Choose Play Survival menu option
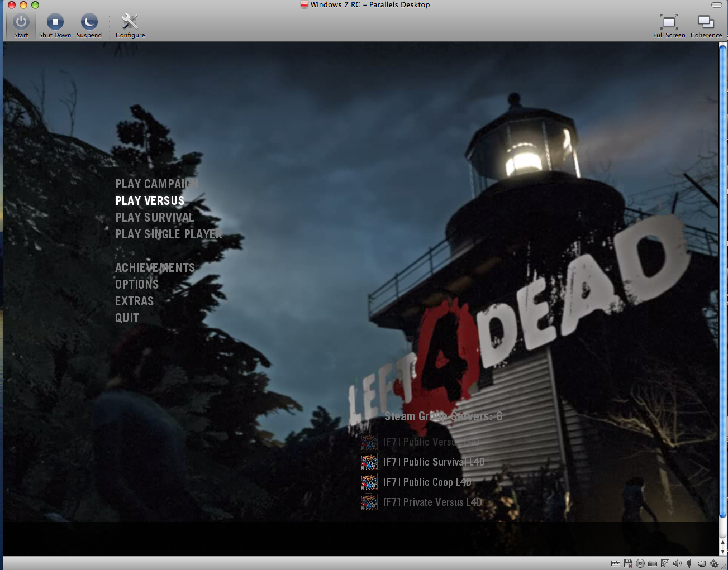This screenshot has width=728, height=570. [155, 218]
